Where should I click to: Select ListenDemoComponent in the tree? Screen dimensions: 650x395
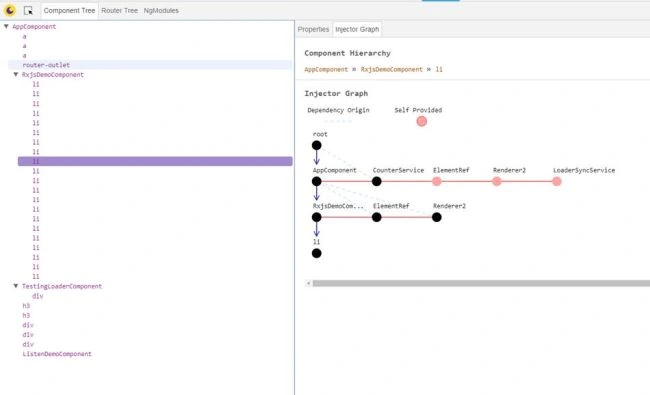pyautogui.click(x=57, y=354)
